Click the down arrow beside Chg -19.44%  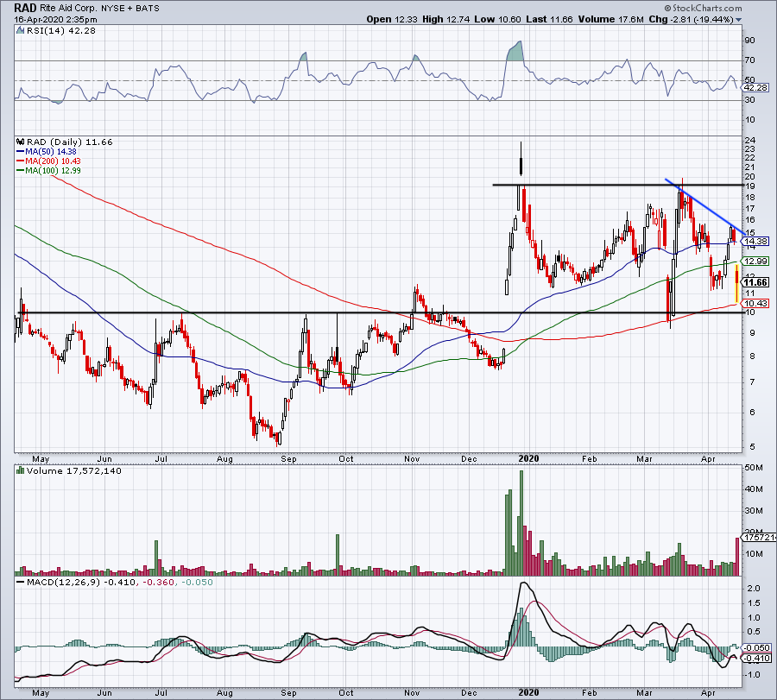pyautogui.click(x=739, y=20)
